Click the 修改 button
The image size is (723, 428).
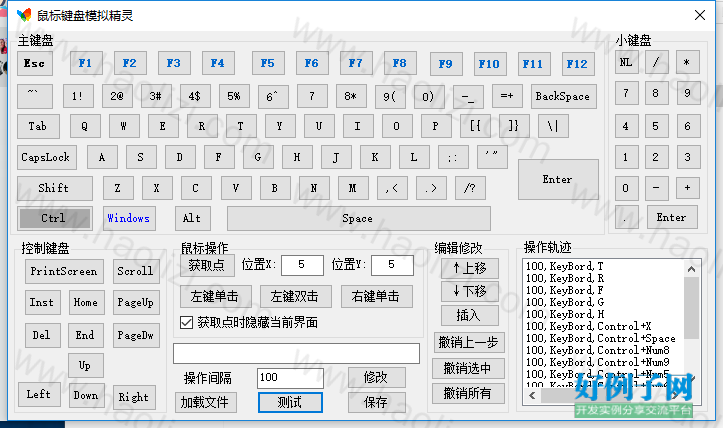click(377, 378)
